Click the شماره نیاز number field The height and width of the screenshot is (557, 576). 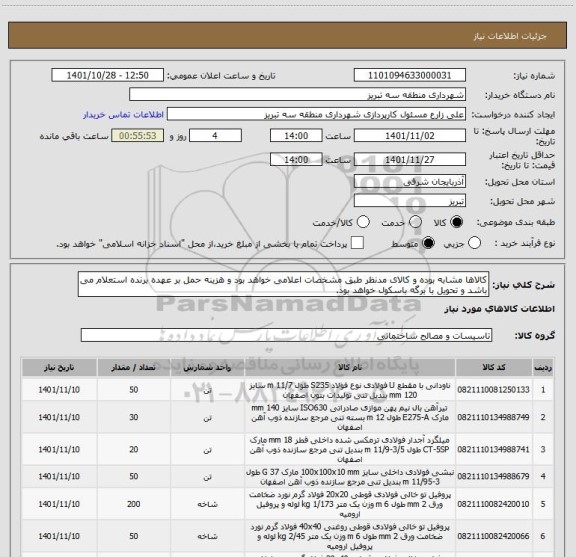410,75
